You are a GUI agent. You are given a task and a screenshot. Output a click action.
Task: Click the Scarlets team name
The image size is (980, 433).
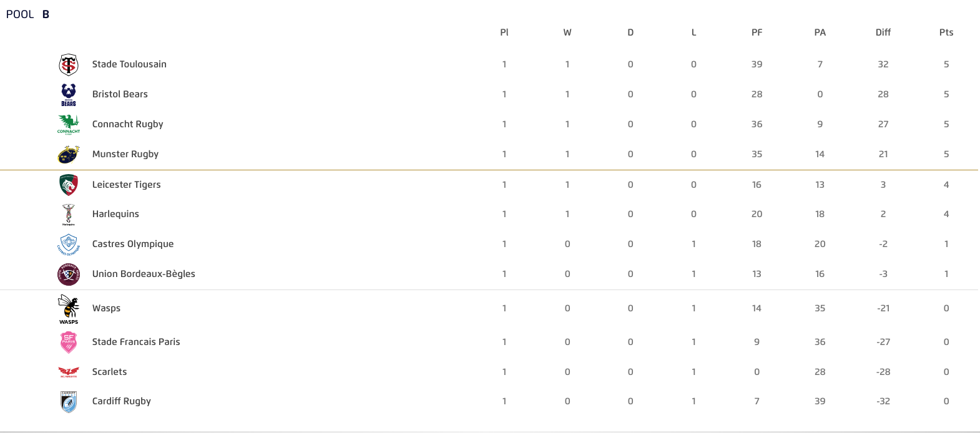click(x=109, y=372)
